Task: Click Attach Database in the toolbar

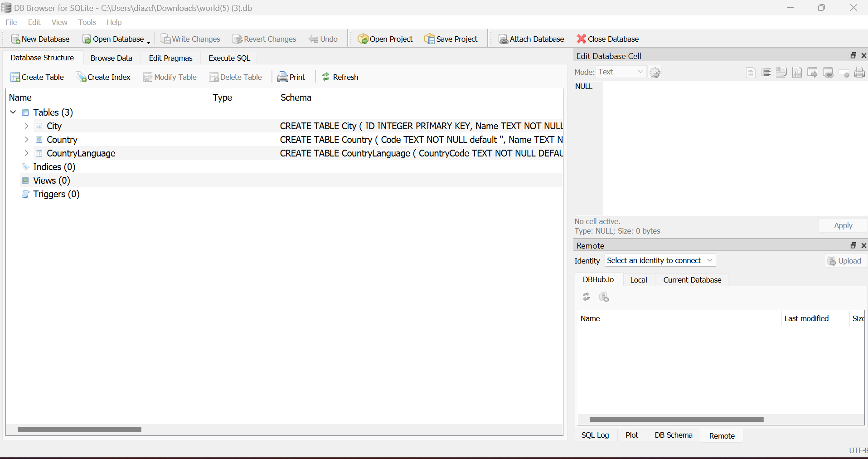Action: click(x=531, y=39)
